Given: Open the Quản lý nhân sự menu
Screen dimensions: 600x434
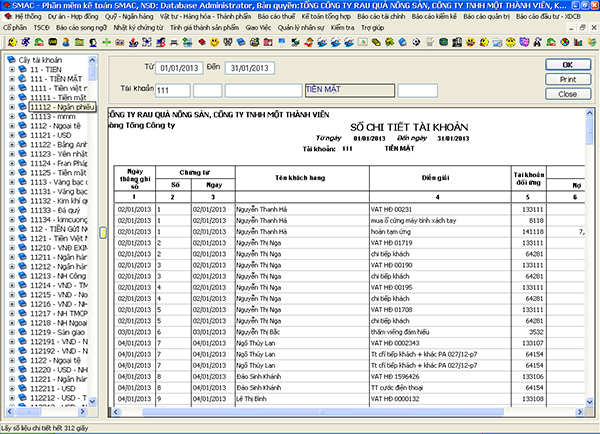Looking at the screenshot, I should tap(301, 28).
